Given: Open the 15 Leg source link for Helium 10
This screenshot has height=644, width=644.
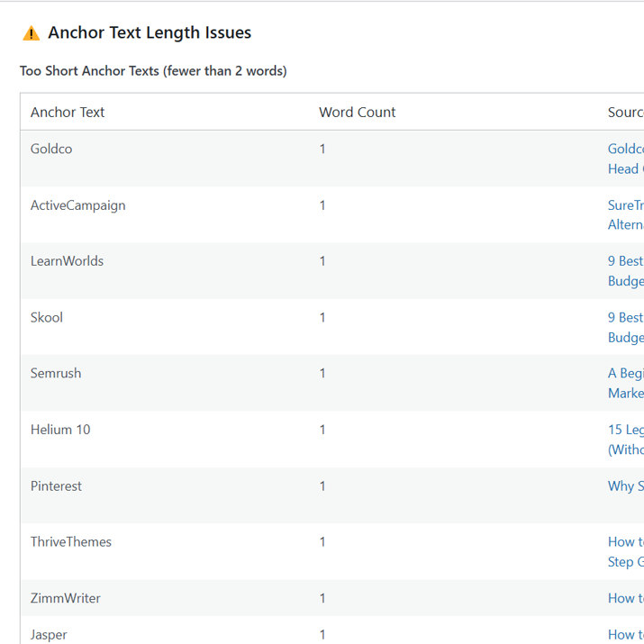Looking at the screenshot, I should (x=625, y=440).
